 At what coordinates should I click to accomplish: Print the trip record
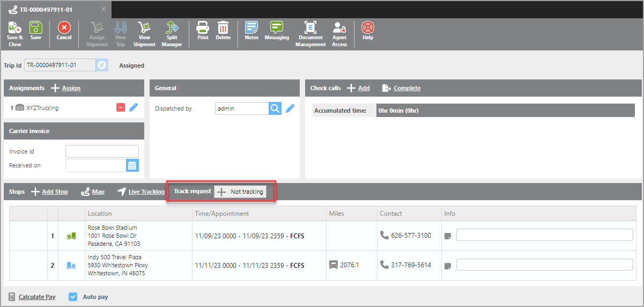tap(203, 28)
